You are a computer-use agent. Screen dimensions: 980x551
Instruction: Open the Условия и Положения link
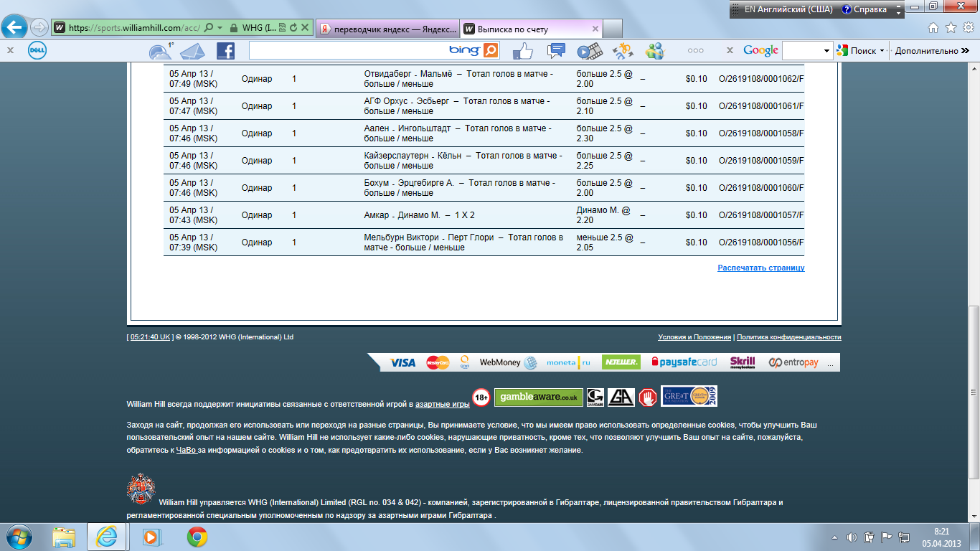694,337
